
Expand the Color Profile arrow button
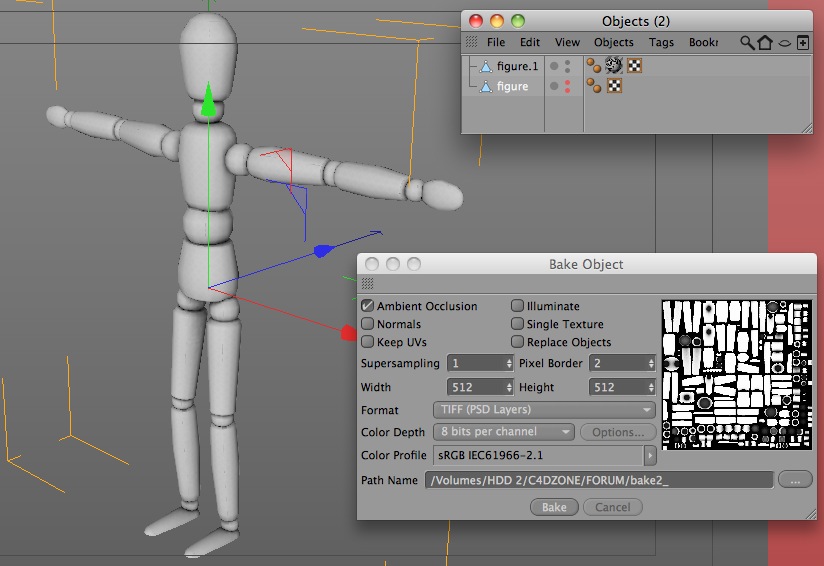tap(650, 455)
